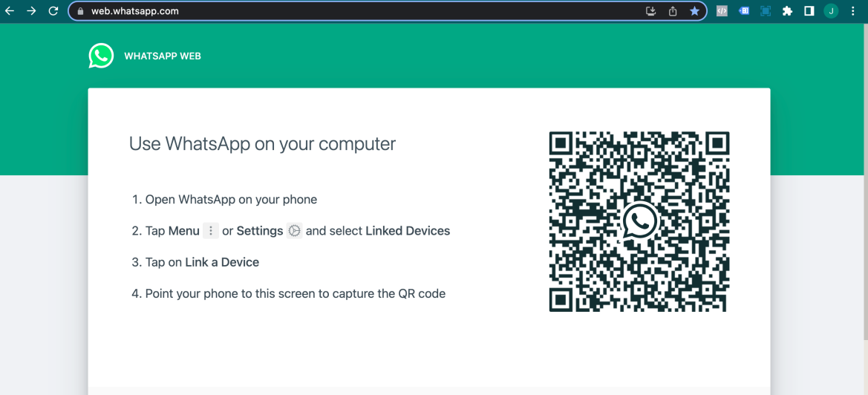Click the WhatsApp logo in the page header
This screenshot has width=868, height=395.
[101, 56]
